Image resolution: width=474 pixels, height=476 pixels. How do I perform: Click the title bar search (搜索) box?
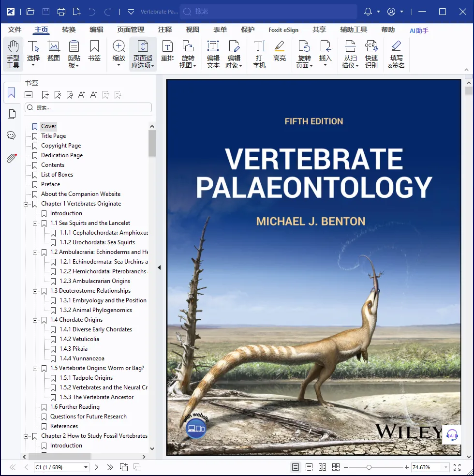[x=268, y=12]
